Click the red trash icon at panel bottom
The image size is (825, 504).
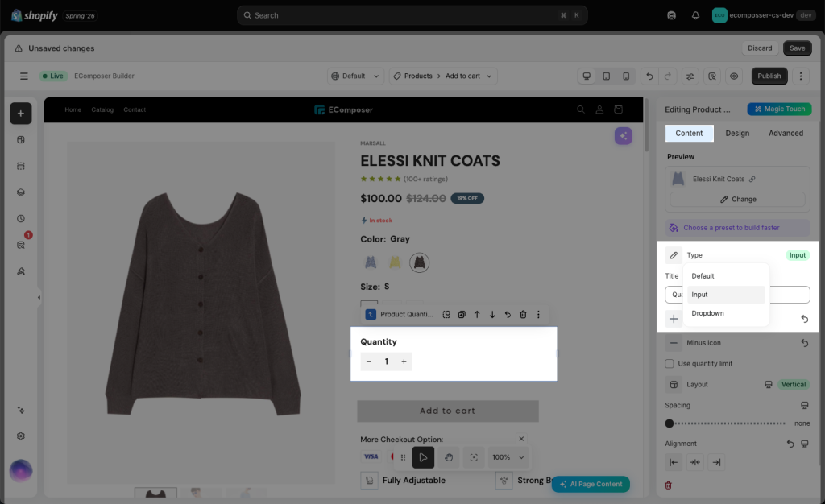668,485
